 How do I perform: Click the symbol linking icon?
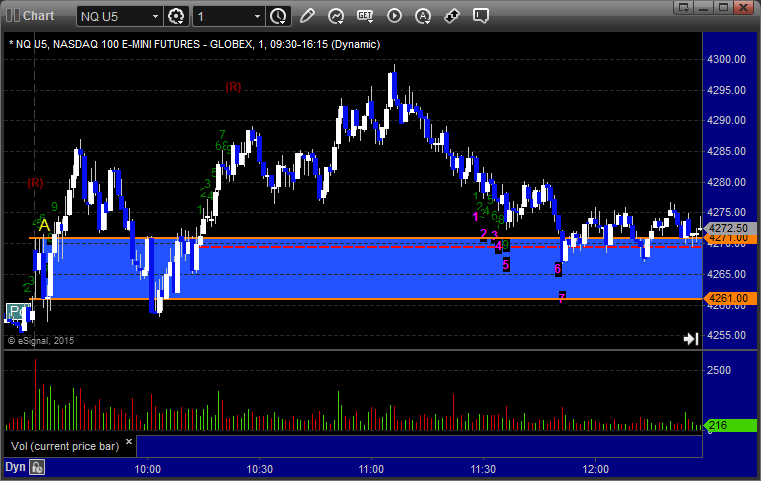pyautogui.click(x=452, y=16)
